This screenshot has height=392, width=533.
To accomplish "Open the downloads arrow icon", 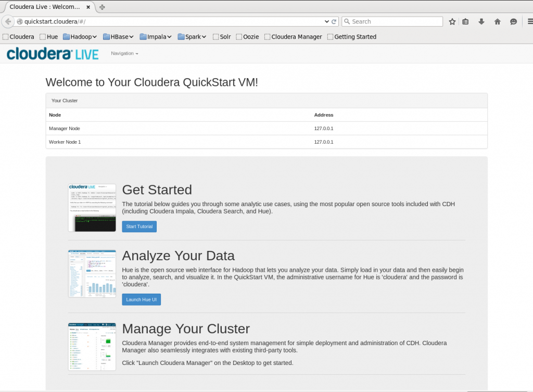I will (481, 21).
